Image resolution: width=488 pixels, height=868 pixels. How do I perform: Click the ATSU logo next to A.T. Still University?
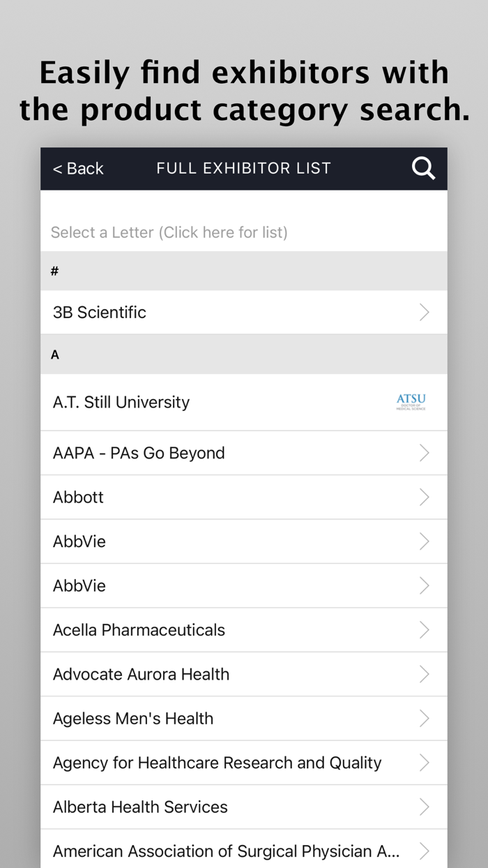tap(411, 401)
